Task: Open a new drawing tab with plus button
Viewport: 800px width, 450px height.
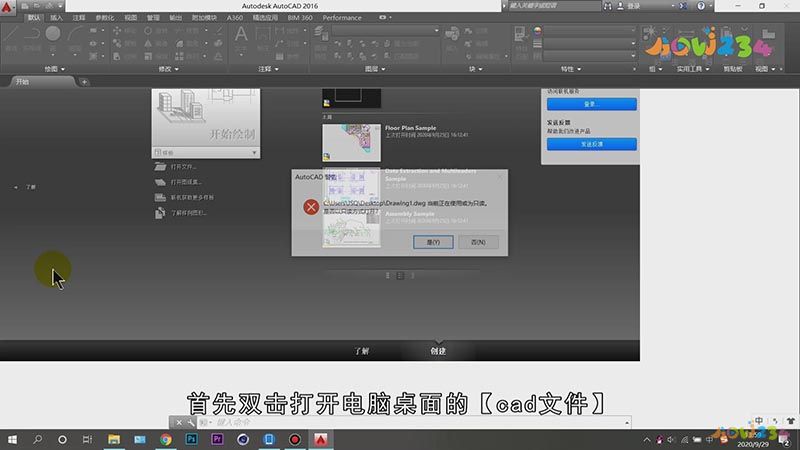Action: click(x=84, y=82)
